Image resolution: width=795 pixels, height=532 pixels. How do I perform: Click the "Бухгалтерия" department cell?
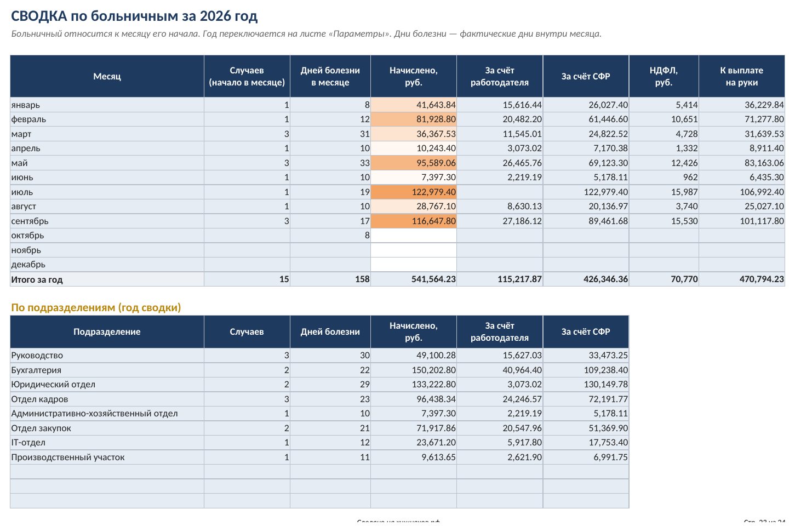coord(107,370)
